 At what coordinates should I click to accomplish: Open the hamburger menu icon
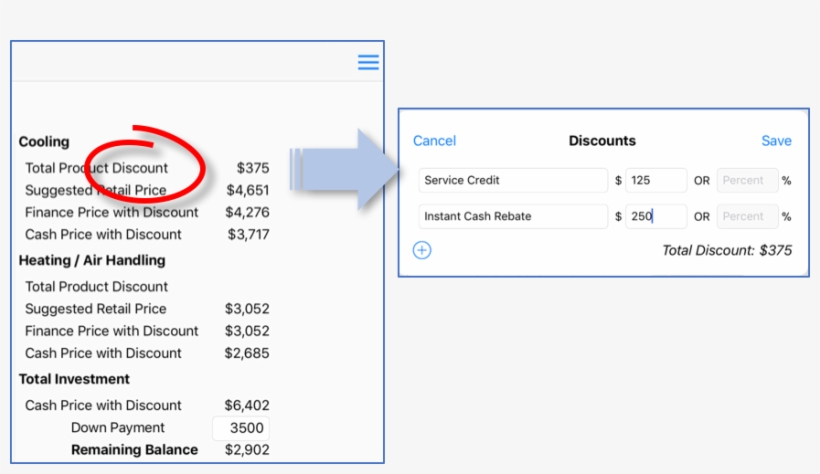tap(368, 62)
